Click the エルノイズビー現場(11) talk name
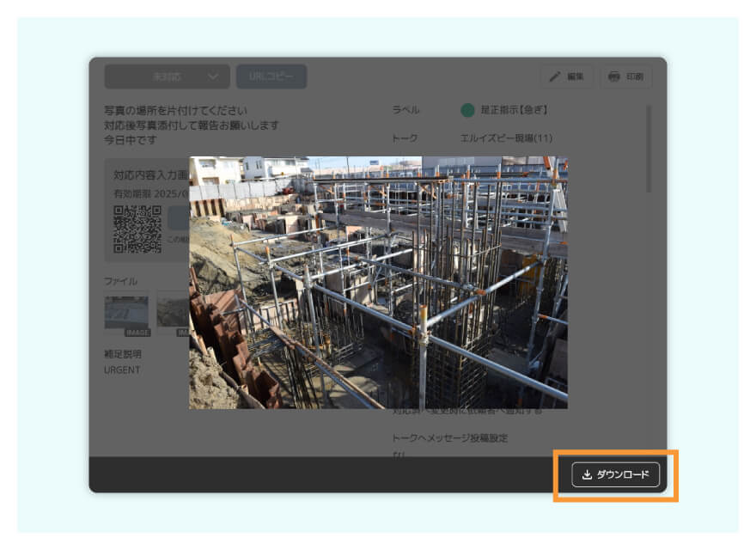 click(x=506, y=138)
